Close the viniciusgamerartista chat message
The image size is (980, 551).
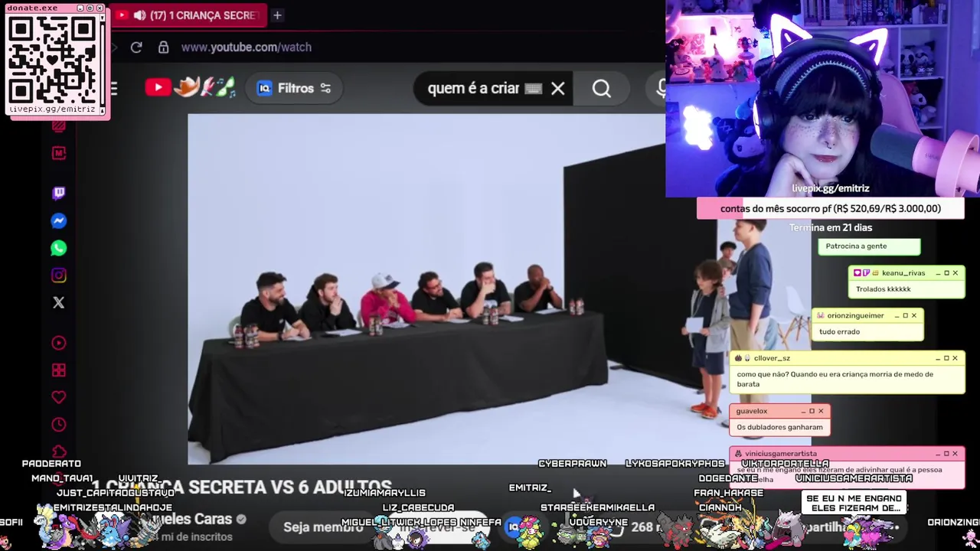coord(955,454)
